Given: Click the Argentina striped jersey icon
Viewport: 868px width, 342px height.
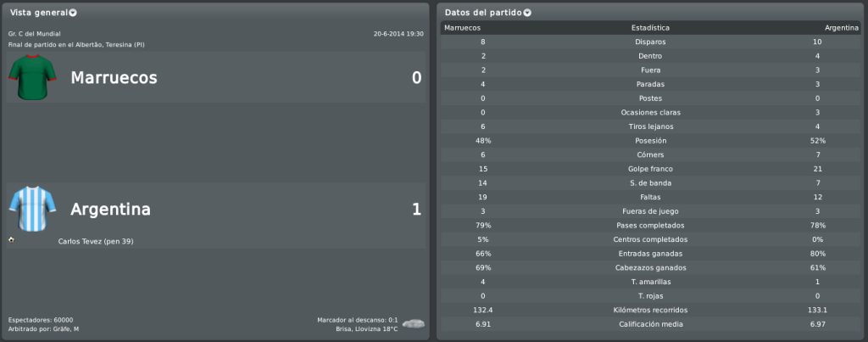Looking at the screenshot, I should 33,209.
